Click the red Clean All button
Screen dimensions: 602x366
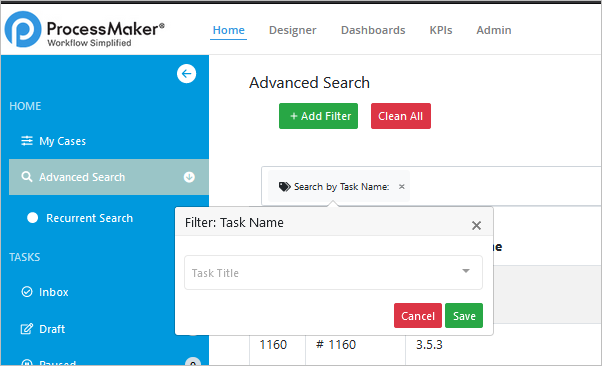pos(401,116)
